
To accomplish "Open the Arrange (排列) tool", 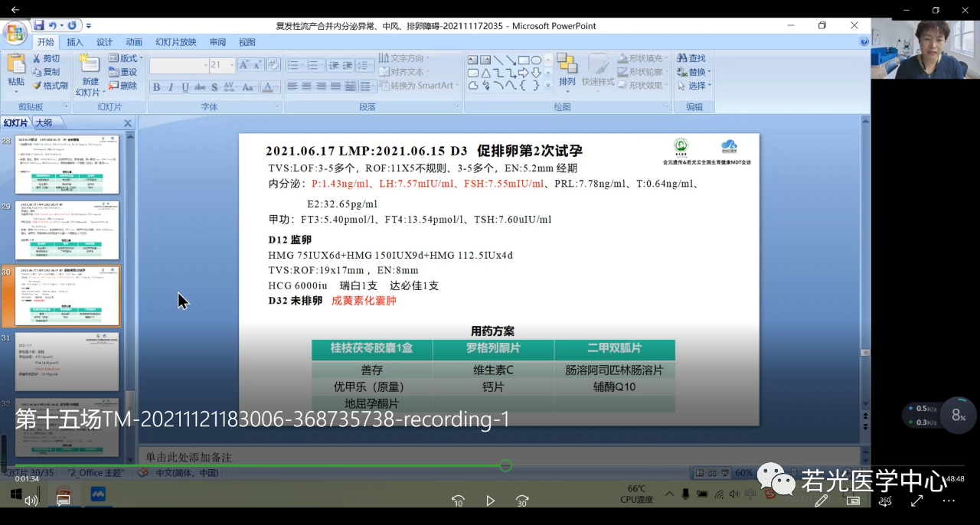I will point(567,70).
